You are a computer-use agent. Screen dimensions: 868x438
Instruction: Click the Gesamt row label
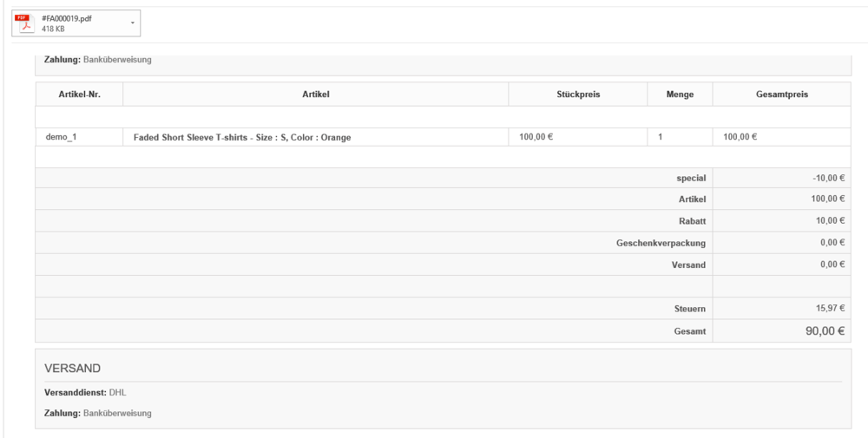[x=690, y=332]
